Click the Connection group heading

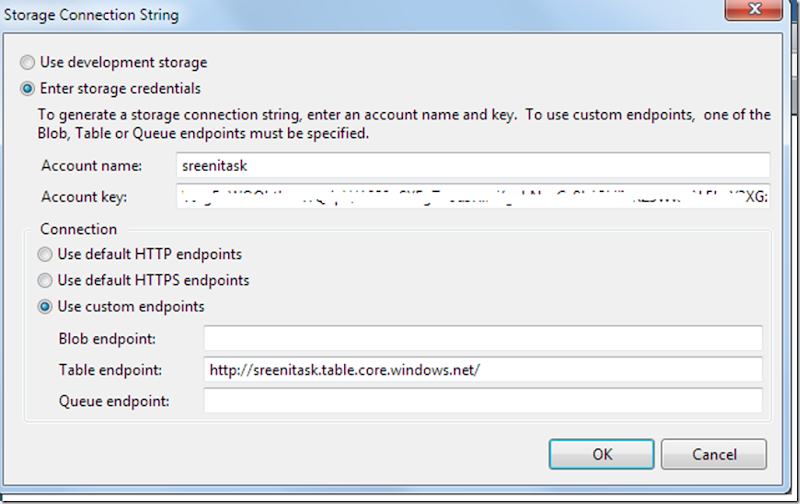(x=79, y=229)
